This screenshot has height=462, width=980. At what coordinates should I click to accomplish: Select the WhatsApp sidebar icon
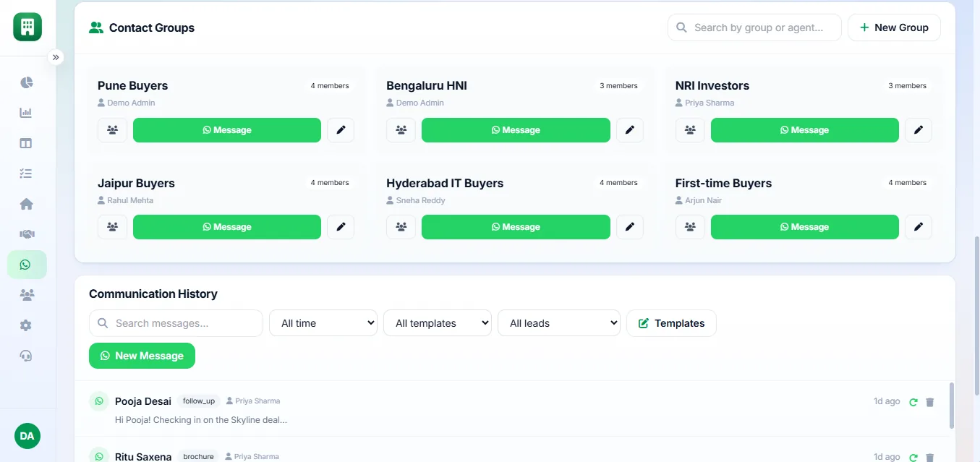tap(27, 265)
